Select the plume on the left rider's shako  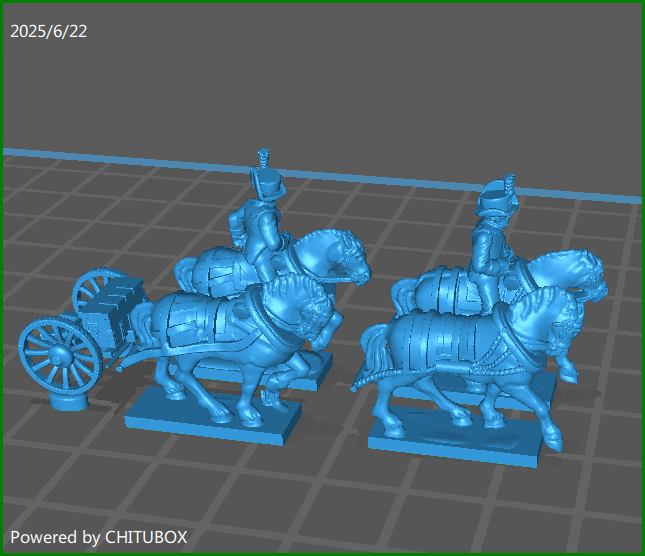(264, 159)
